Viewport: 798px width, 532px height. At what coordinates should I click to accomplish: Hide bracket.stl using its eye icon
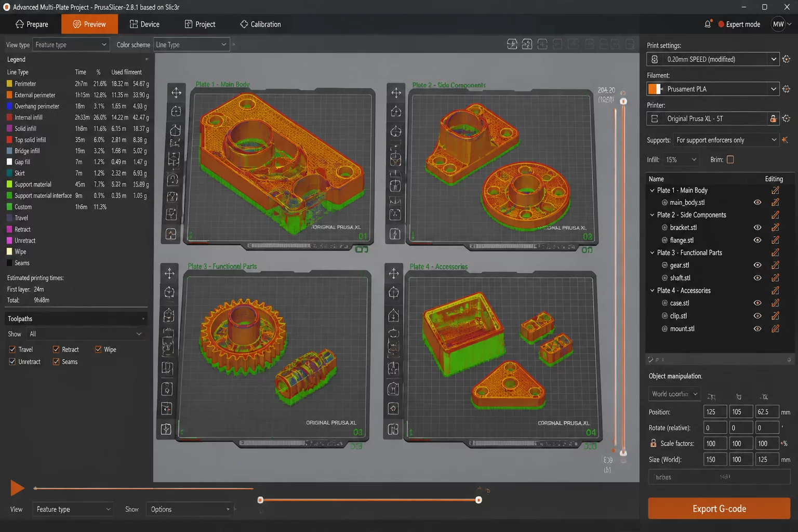(x=757, y=228)
